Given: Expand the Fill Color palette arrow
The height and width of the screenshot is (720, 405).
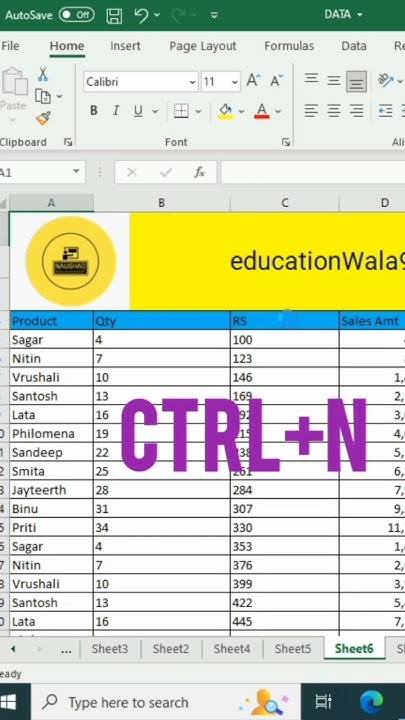Looking at the screenshot, I should (241, 111).
